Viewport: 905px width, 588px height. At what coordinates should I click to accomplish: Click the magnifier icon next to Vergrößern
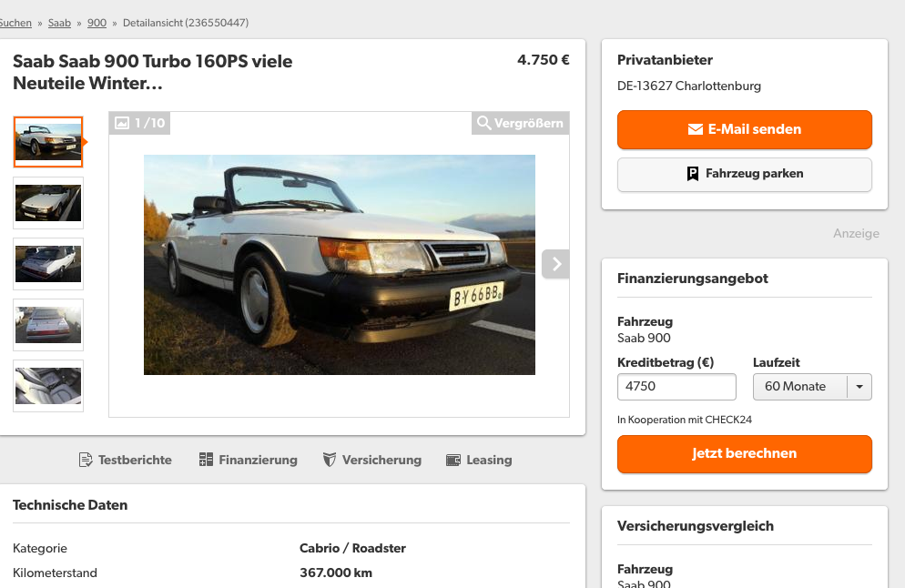(483, 123)
